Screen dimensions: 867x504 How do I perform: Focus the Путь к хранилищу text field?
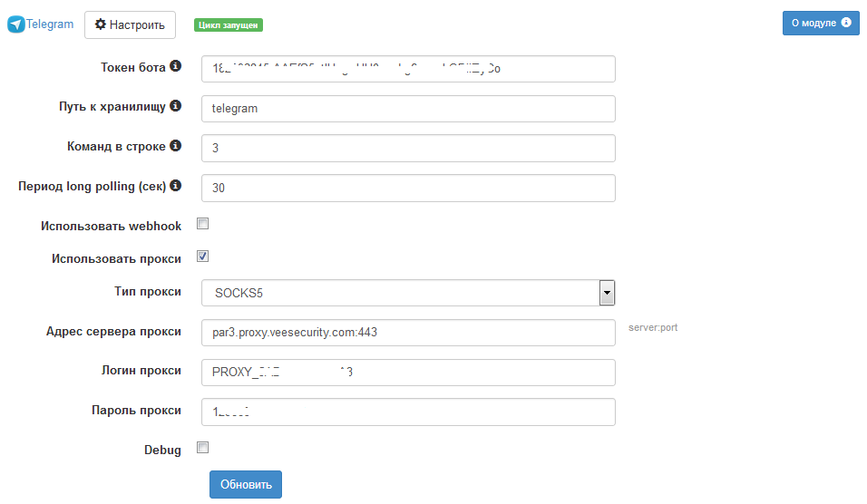pos(408,109)
